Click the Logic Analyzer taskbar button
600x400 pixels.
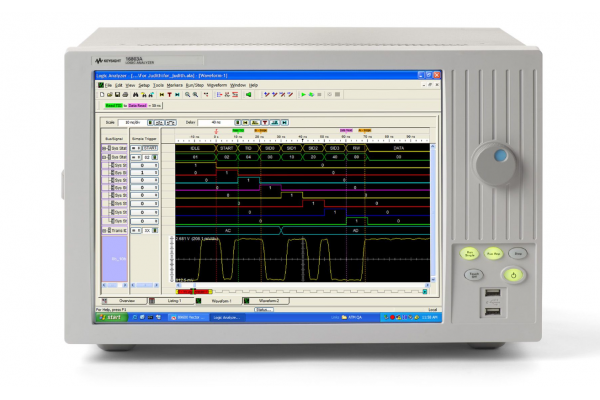tap(228, 317)
